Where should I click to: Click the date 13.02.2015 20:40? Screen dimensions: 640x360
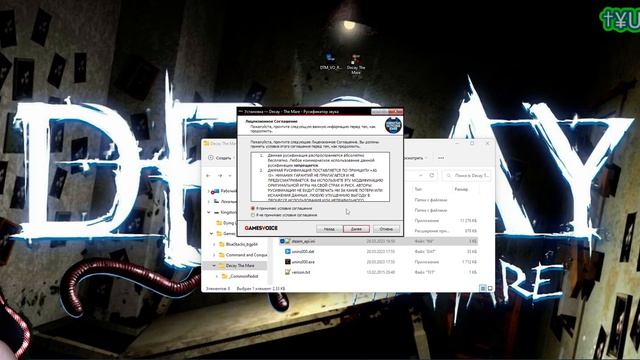(380, 272)
